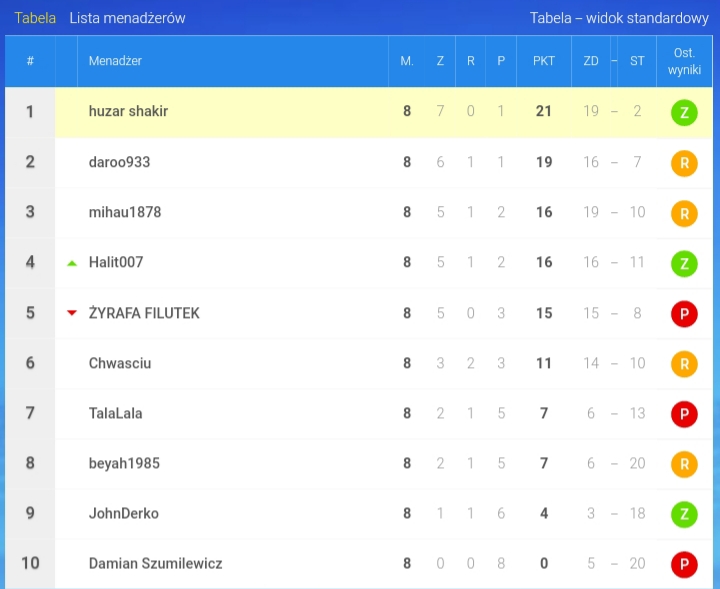Click green Z result icon for Halit007

(x=684, y=264)
